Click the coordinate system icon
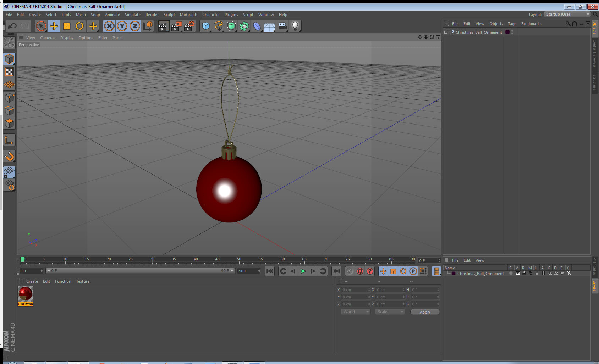The height and width of the screenshot is (364, 599). point(148,26)
